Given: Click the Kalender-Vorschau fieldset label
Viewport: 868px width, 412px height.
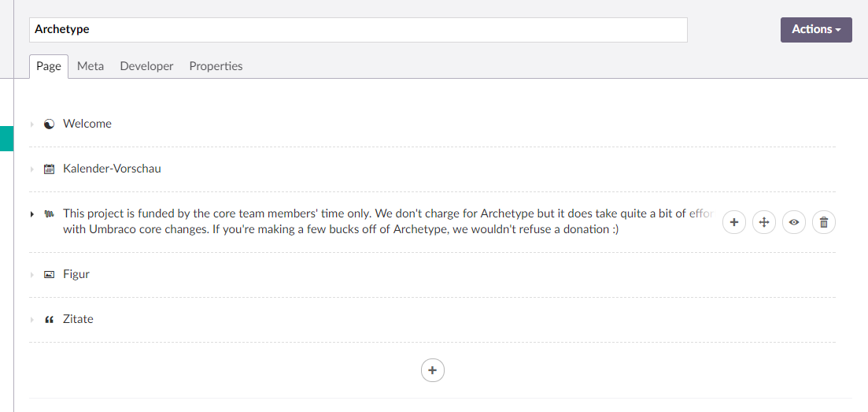Looking at the screenshot, I should tap(112, 169).
